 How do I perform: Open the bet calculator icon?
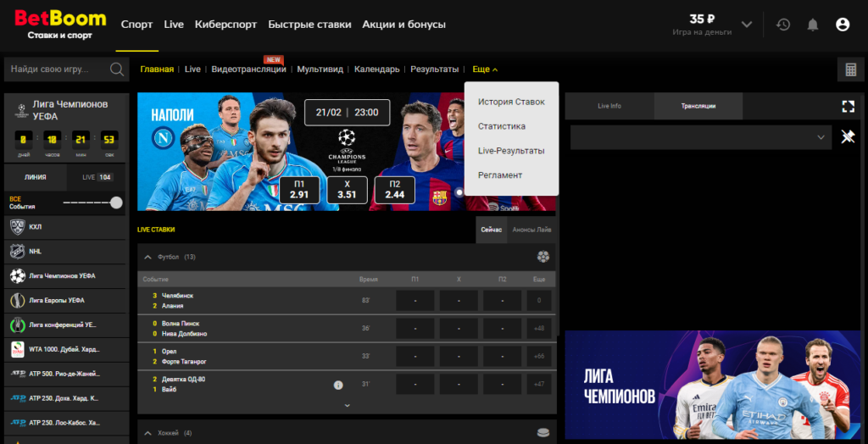pyautogui.click(x=851, y=69)
